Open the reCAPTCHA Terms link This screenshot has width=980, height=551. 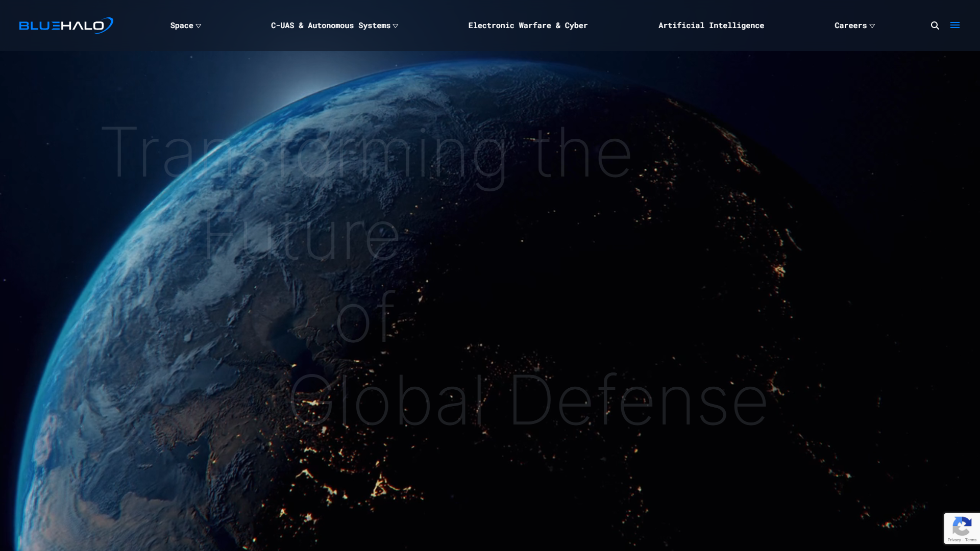pos(971,540)
